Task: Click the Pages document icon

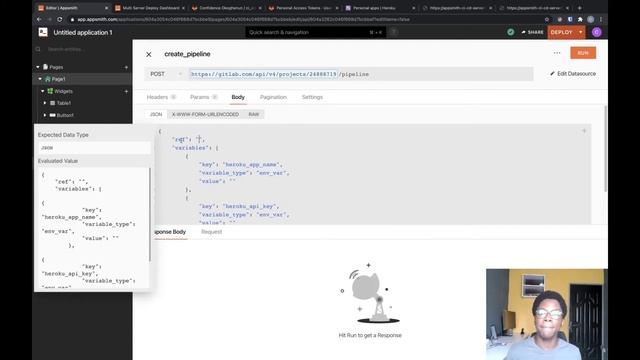Action: pos(45,67)
